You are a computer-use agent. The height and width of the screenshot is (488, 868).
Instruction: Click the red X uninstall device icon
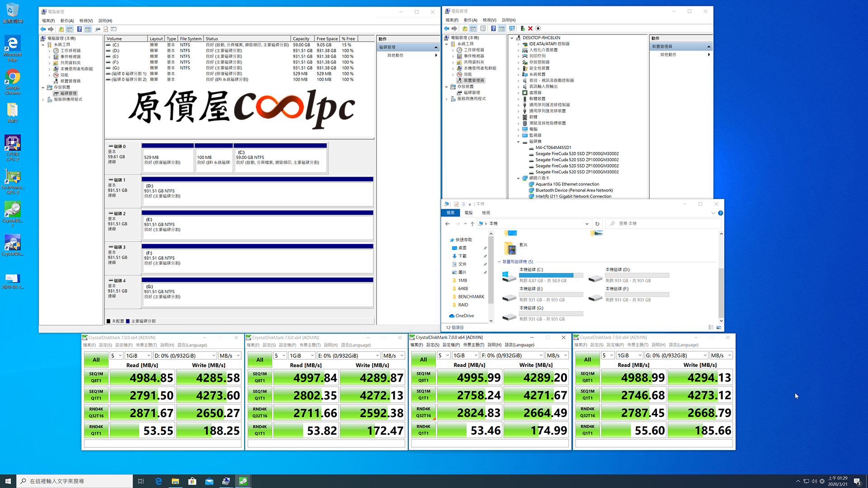(x=530, y=28)
